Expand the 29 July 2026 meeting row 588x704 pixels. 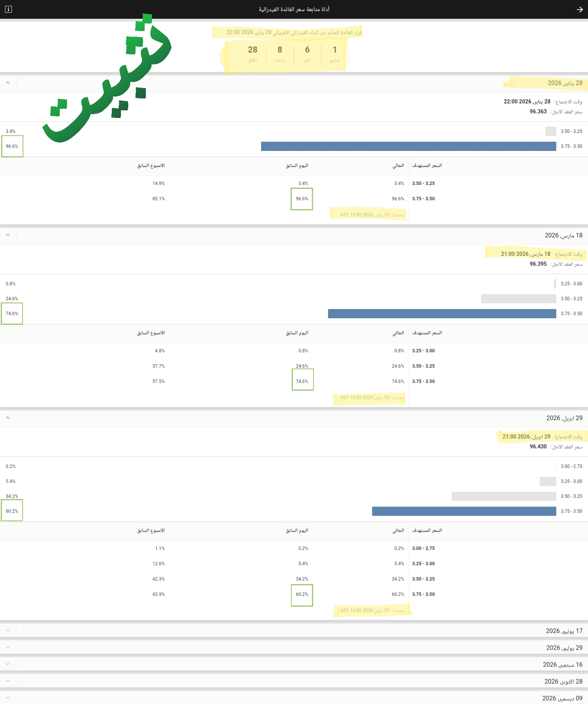[8, 647]
